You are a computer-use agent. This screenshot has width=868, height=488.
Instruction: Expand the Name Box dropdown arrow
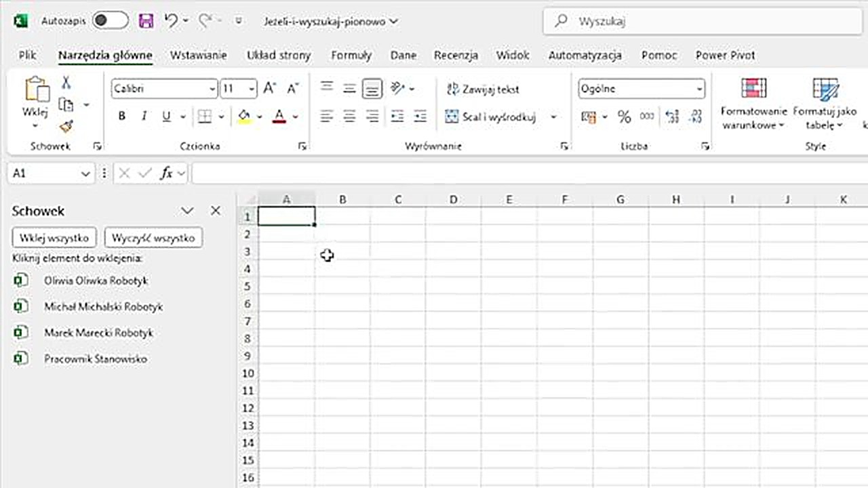point(85,174)
